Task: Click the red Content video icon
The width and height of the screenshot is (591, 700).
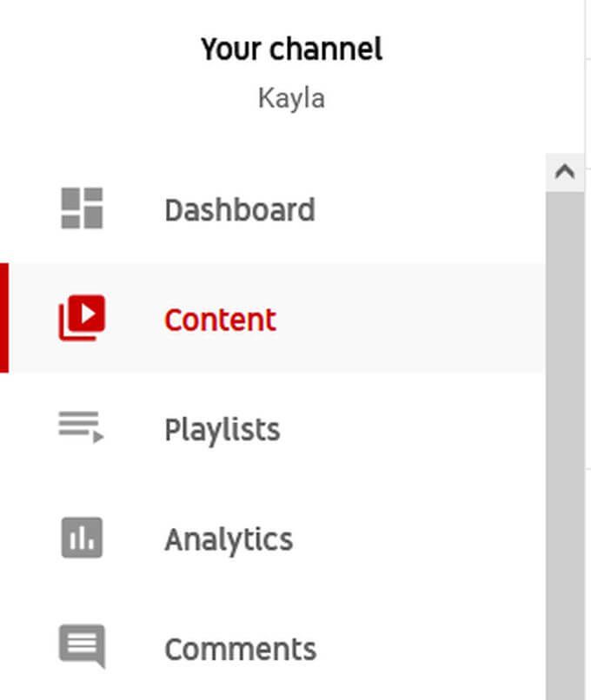Action: 82,318
